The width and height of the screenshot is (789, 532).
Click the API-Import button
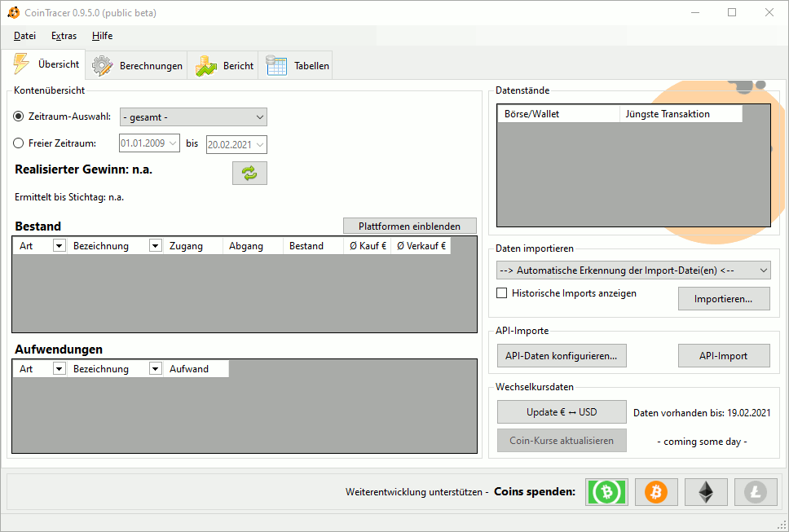pyautogui.click(x=724, y=355)
